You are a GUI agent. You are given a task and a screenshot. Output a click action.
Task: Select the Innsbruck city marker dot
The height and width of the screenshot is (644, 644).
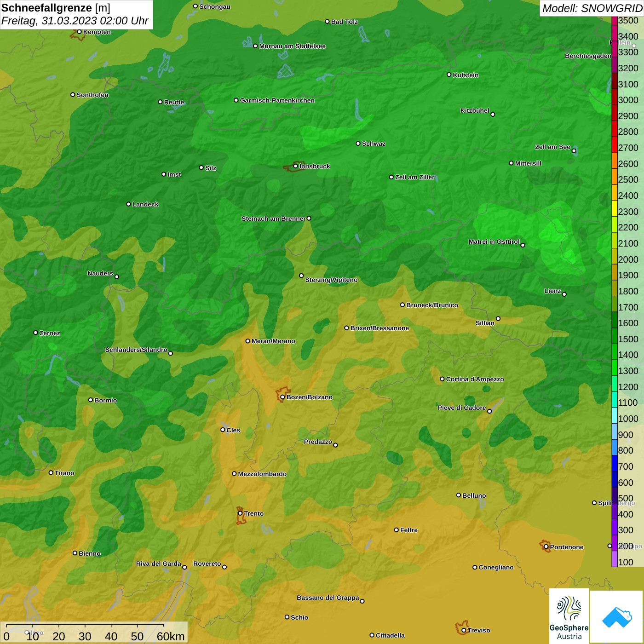[x=295, y=166]
